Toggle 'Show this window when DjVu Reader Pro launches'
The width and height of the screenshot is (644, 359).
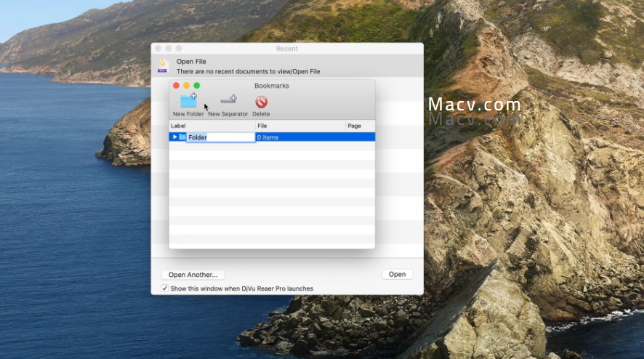(165, 289)
